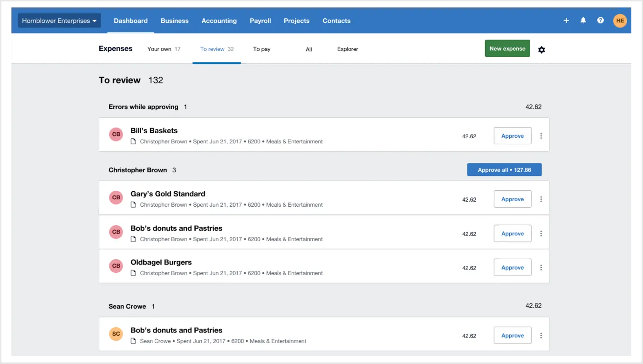This screenshot has height=364, width=643.
Task: Open the Oldbagel Burgers expense title
Action: 161,263
